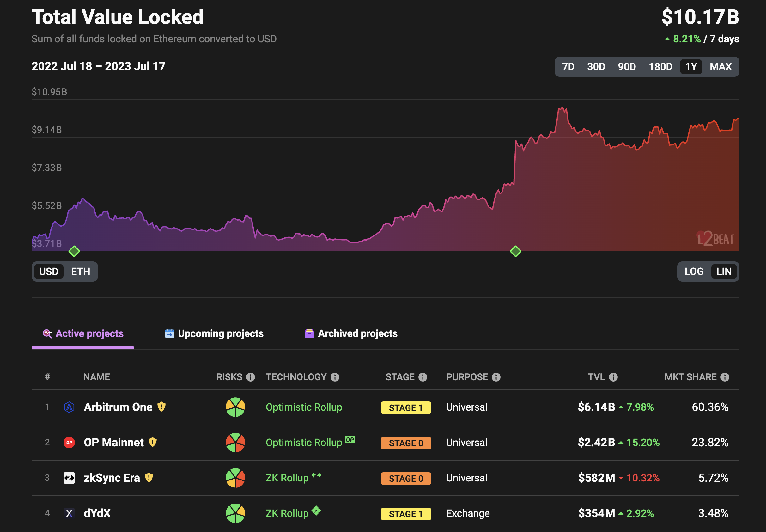Click the StarkEx diamond icon on dYdX row
766x532 pixels.
click(x=316, y=510)
